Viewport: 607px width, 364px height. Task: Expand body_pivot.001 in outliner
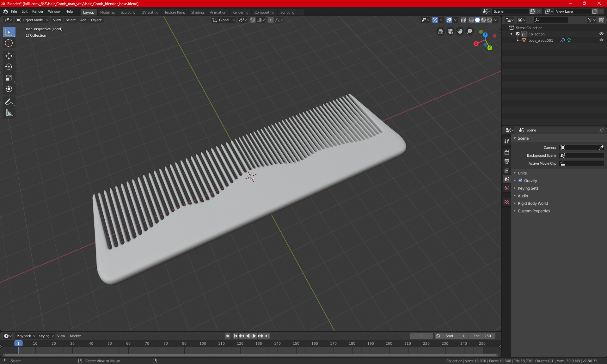tap(518, 40)
